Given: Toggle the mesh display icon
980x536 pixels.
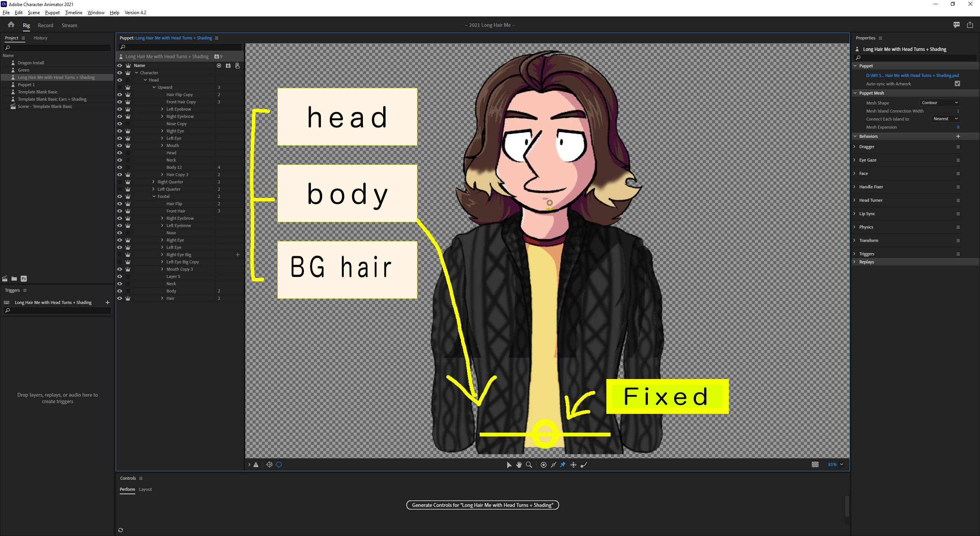Looking at the screenshot, I should (269, 464).
